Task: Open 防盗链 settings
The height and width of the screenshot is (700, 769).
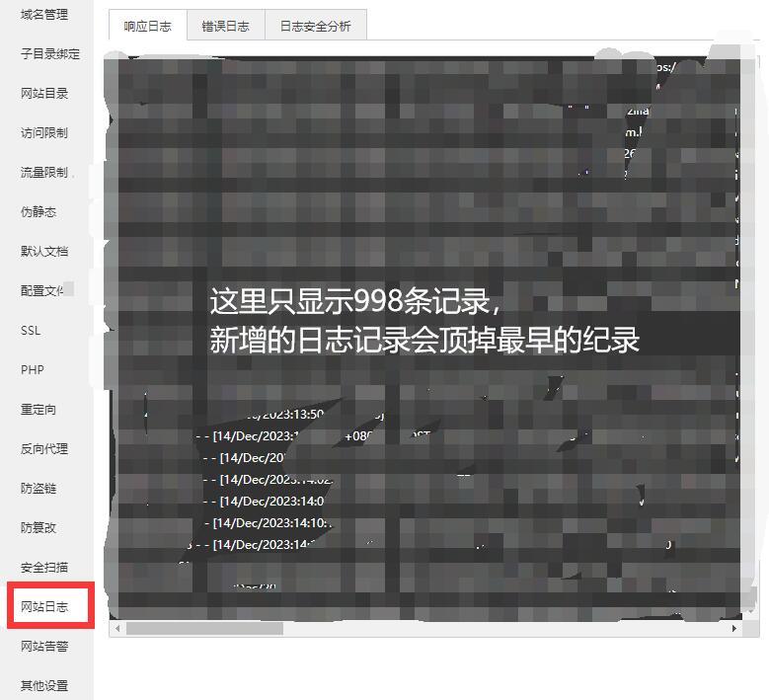Action: [38, 489]
